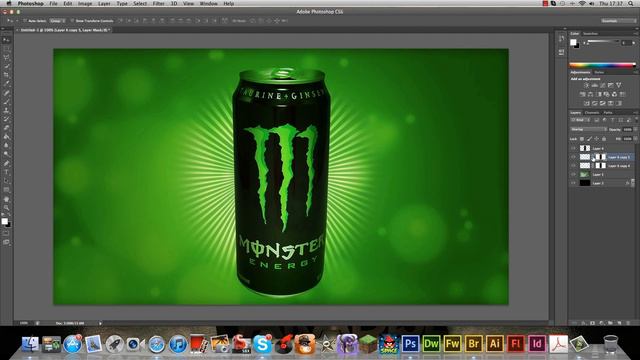Select the Move tool

(7, 40)
